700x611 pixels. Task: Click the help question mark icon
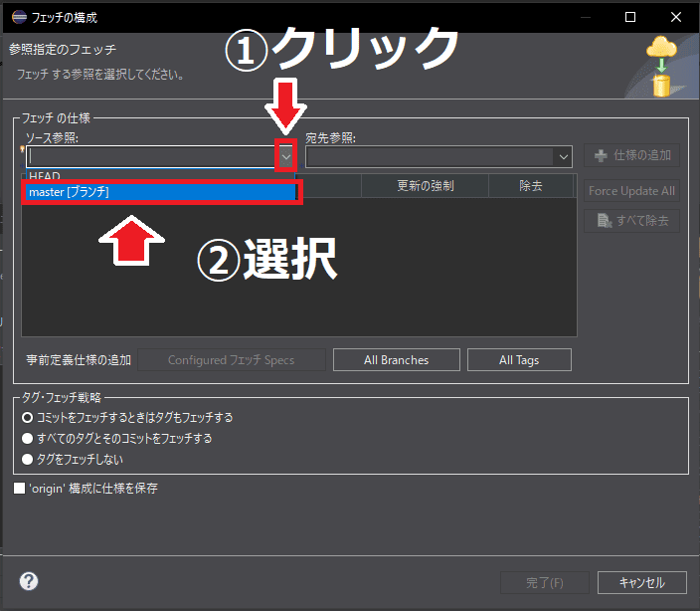[x=29, y=581]
